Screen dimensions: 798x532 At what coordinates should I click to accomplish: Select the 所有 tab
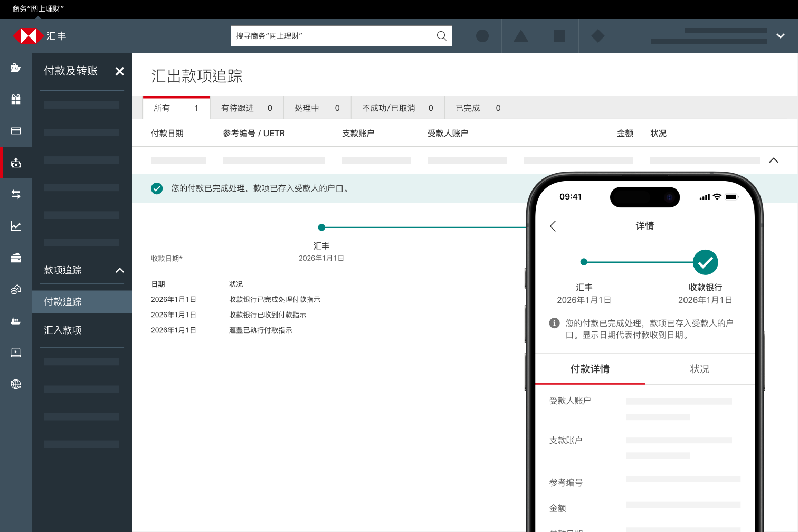[176, 108]
